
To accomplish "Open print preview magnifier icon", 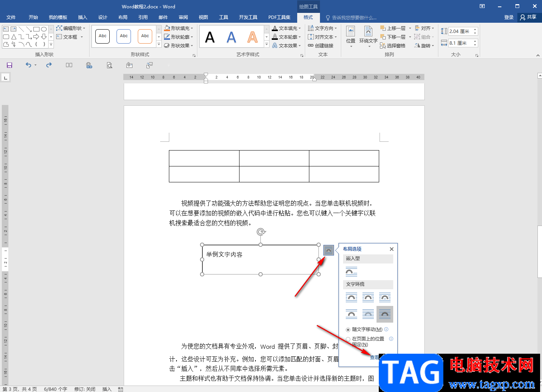I will pos(109,65).
